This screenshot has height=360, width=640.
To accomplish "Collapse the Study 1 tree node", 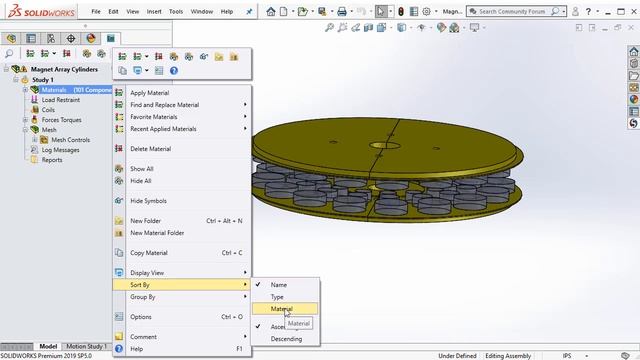I will point(16,80).
